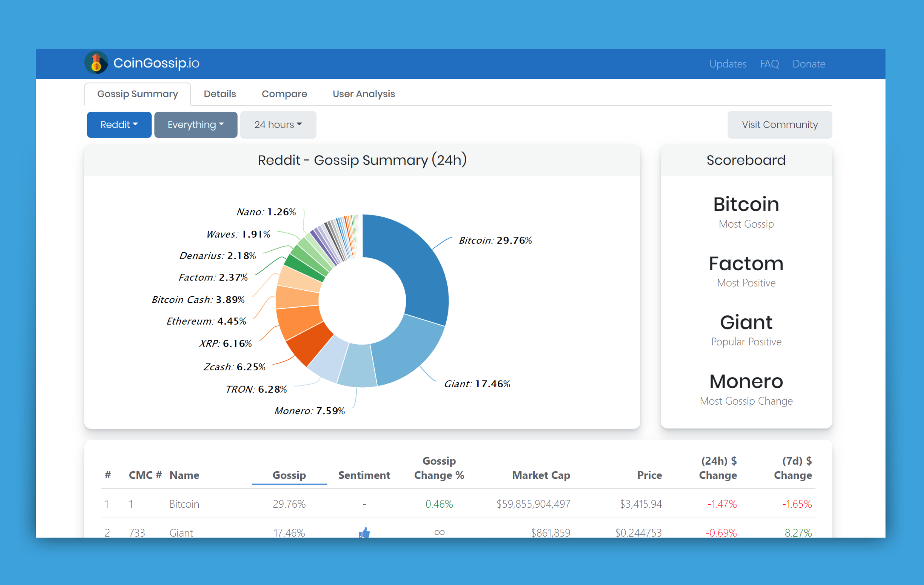This screenshot has width=924, height=585.
Task: Sort table by Gossip Change % column
Action: coord(439,468)
